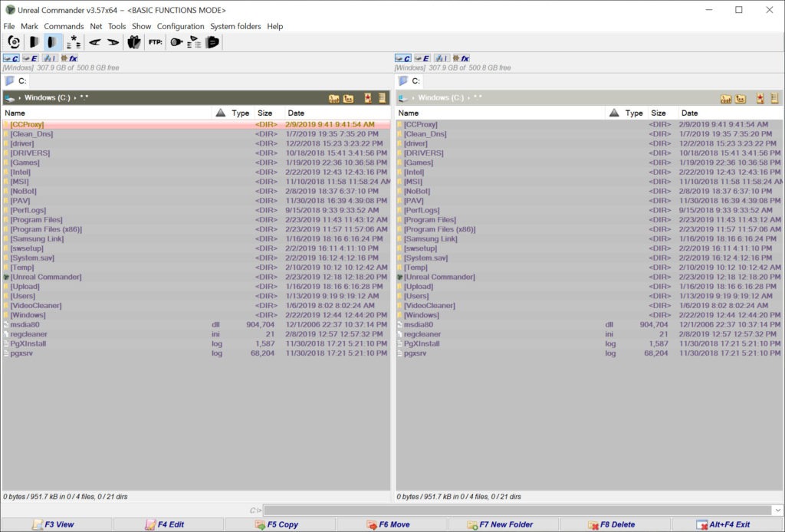Click the refresh swirl toolbar icon
Screen dimensions: 785x532
tap(14, 42)
